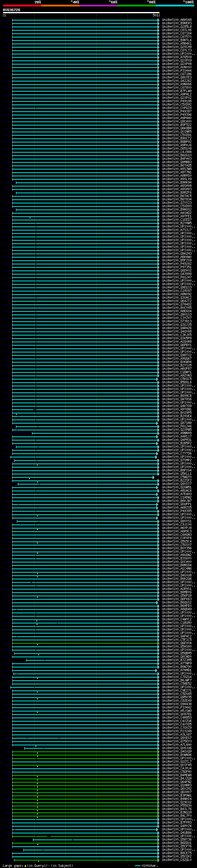This screenshot has height=868, width=197.
Task: Click hit name UniRef100_P49198
Action: (x=177, y=101)
